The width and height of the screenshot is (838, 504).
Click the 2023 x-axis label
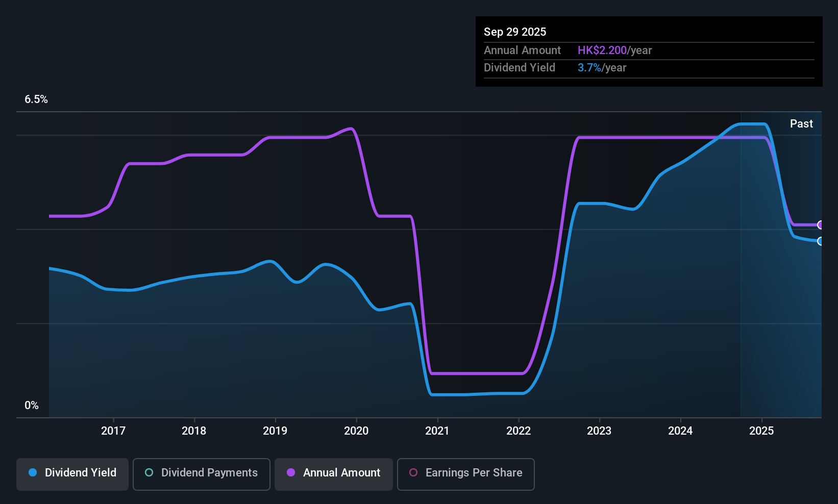599,431
